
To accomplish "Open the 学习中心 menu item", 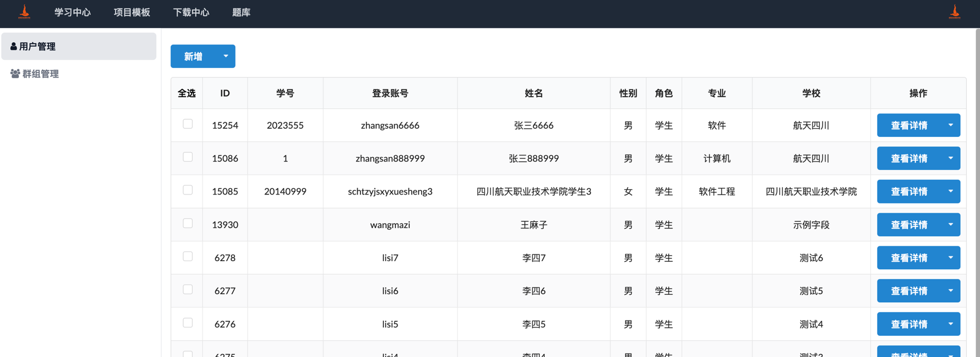I will [72, 13].
